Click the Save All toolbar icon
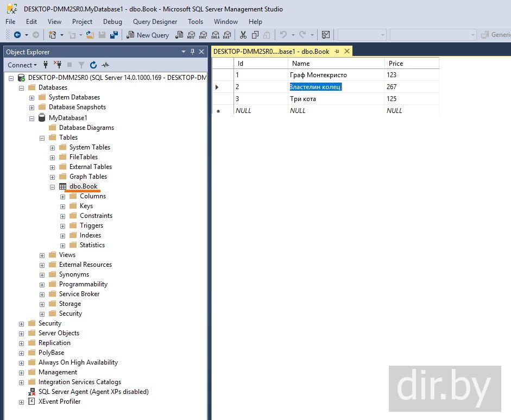Image resolution: width=511 pixels, height=420 pixels. (x=114, y=35)
